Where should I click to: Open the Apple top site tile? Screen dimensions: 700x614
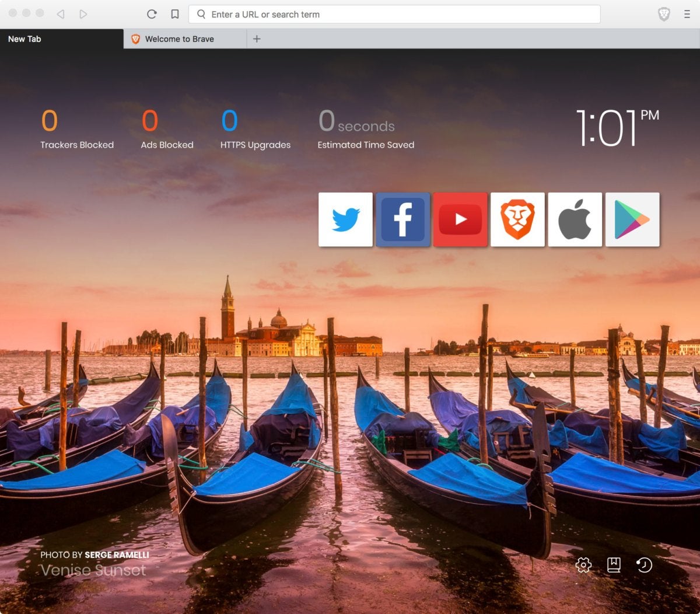575,219
